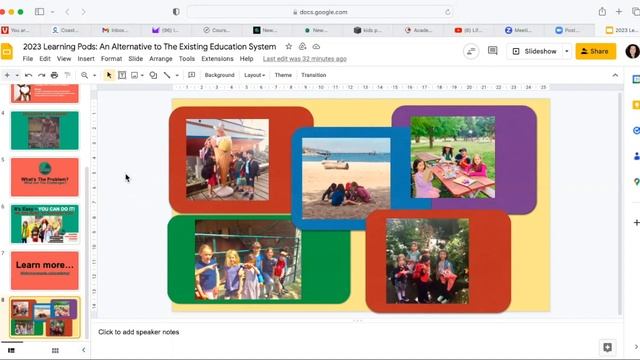Switch to filmstrip view
The width and height of the screenshot is (640, 360).
[x=11, y=351]
